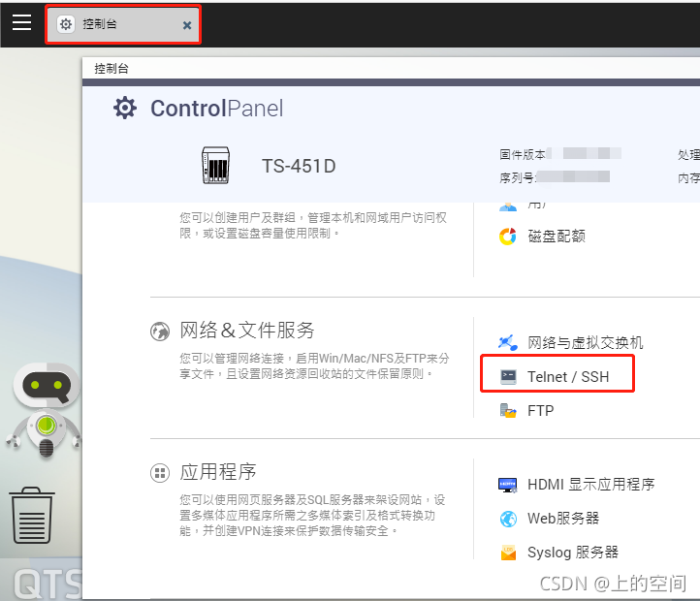700x601 pixels.
Task: Close the 控制台 taskbar tab
Action: [x=187, y=25]
